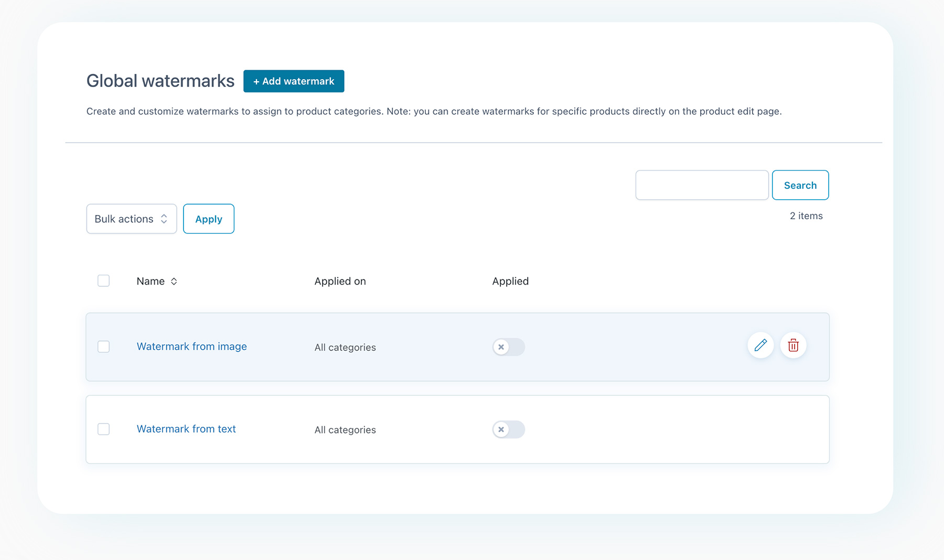Tick the select-all checkbox in header
The height and width of the screenshot is (560, 944).
click(x=104, y=281)
